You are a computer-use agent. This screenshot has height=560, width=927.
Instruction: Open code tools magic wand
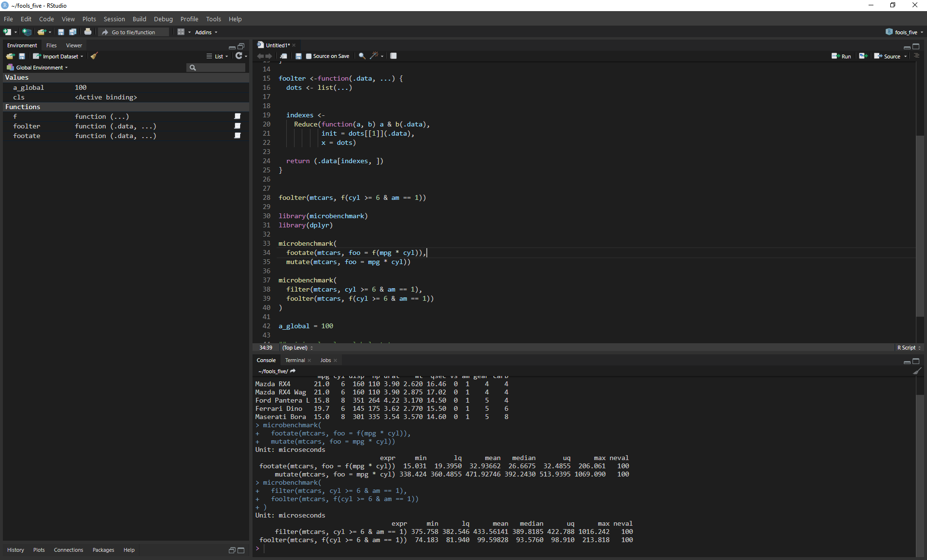click(x=375, y=56)
